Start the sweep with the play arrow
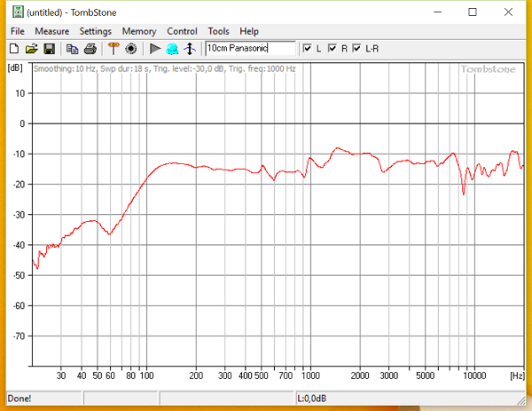 [x=155, y=49]
